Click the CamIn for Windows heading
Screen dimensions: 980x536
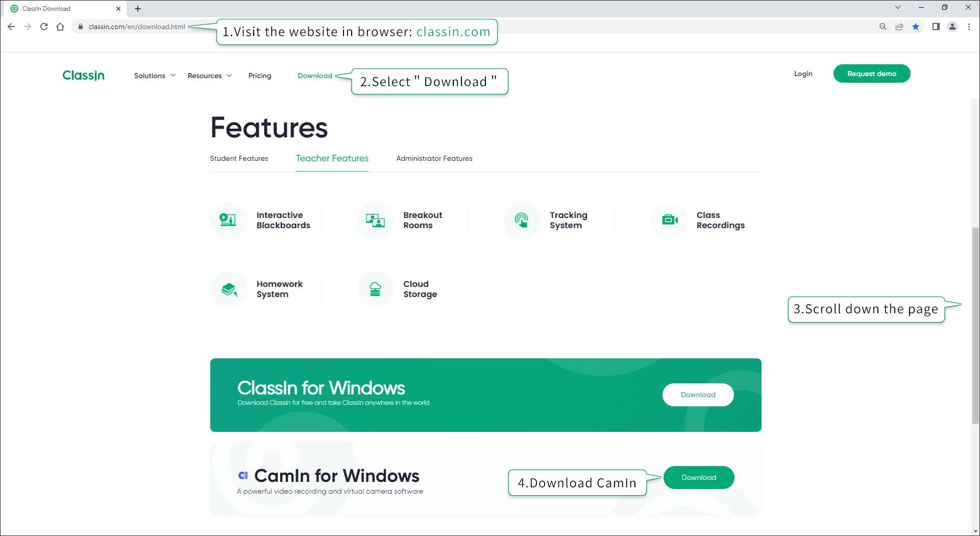click(337, 476)
